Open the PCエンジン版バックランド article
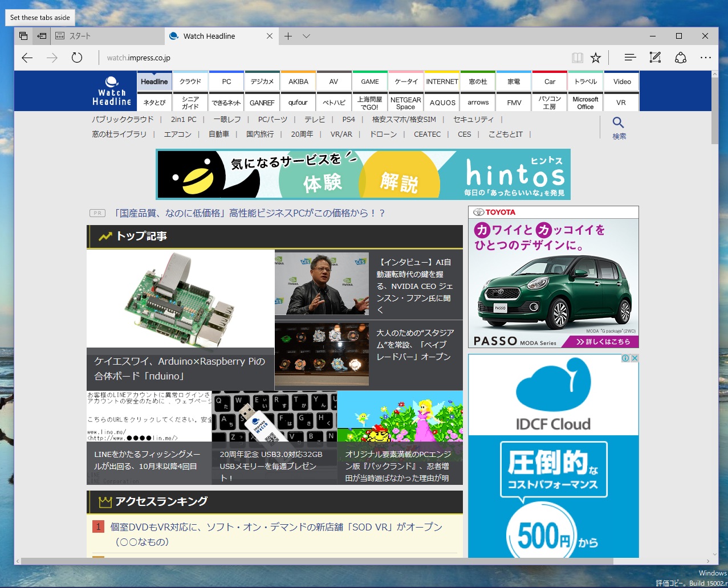Viewport: 728px width, 588px height. coord(400,438)
